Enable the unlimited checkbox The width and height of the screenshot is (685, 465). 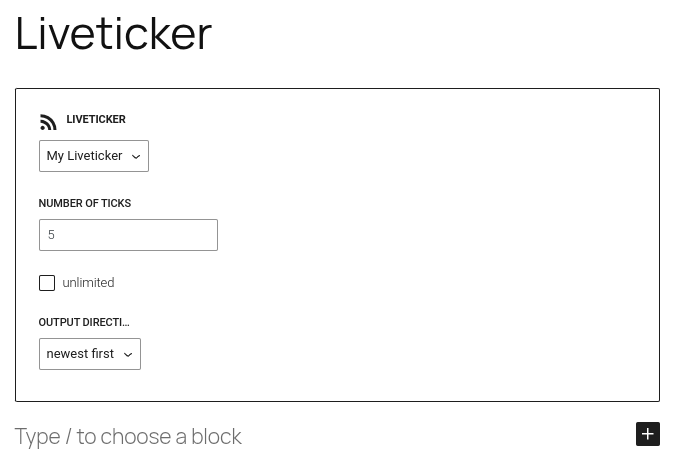point(47,283)
